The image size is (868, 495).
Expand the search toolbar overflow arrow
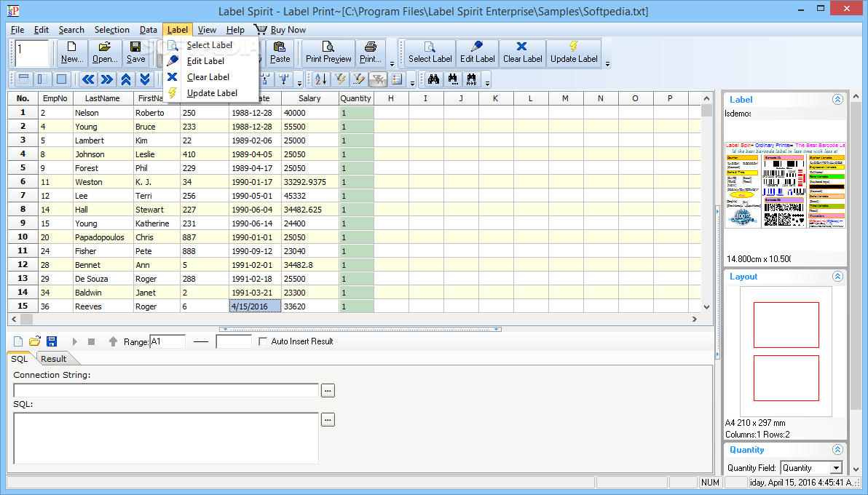[x=487, y=84]
